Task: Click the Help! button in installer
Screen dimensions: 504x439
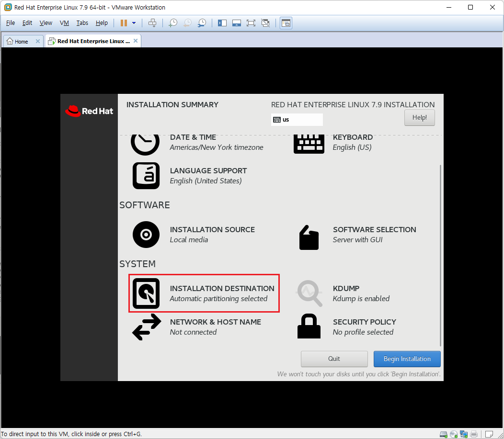Action: click(x=420, y=118)
